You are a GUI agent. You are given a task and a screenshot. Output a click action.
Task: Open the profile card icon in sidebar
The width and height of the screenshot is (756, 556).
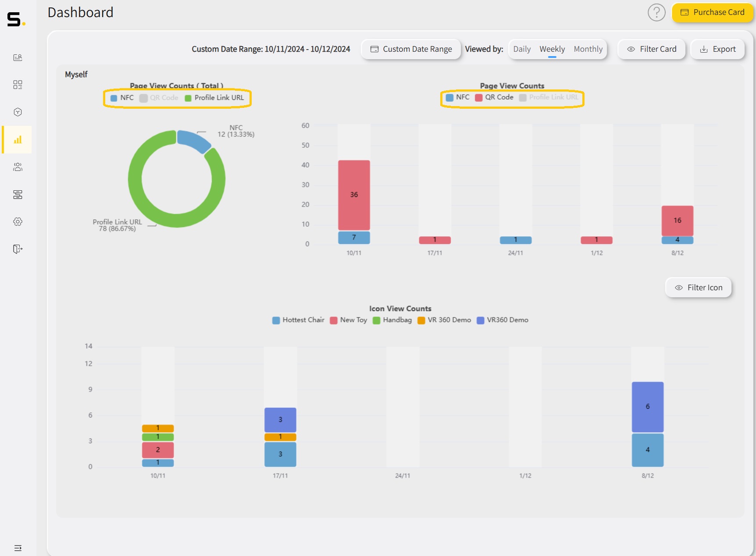click(18, 57)
